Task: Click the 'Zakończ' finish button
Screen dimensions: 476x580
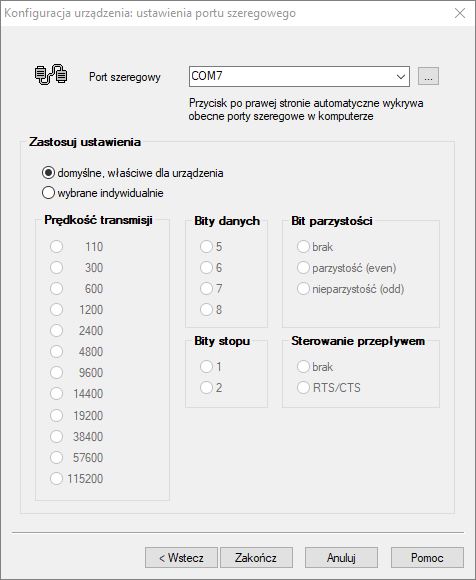Action: click(x=256, y=557)
